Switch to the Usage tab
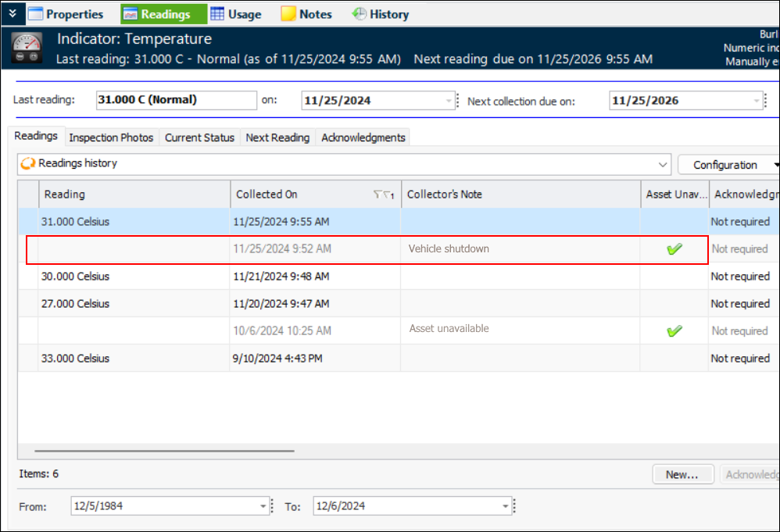780x532 pixels. (236, 14)
